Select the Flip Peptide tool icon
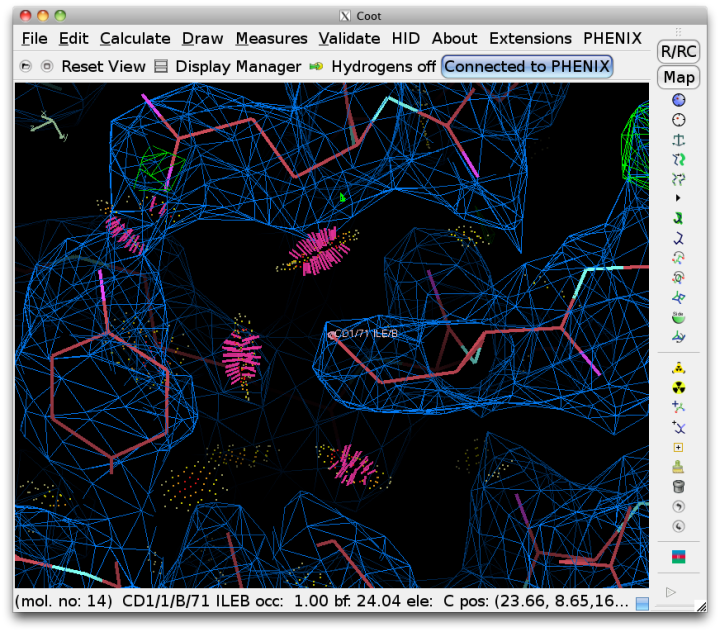The image size is (720, 632). [679, 298]
